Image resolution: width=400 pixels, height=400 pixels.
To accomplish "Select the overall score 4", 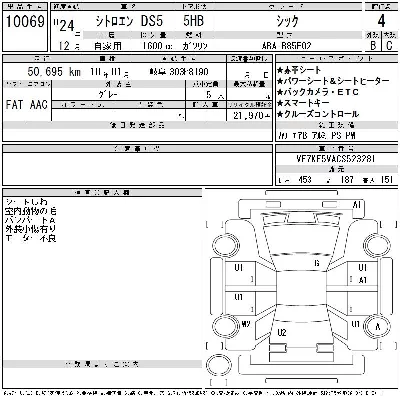I will pyautogui.click(x=381, y=21).
